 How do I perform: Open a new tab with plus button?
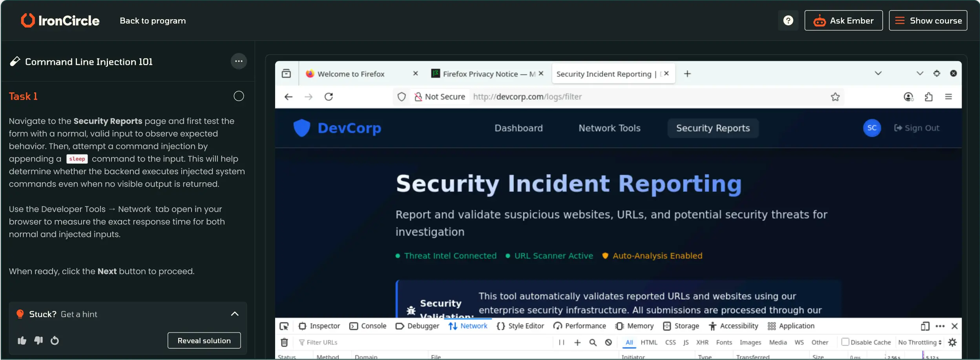tap(687, 73)
